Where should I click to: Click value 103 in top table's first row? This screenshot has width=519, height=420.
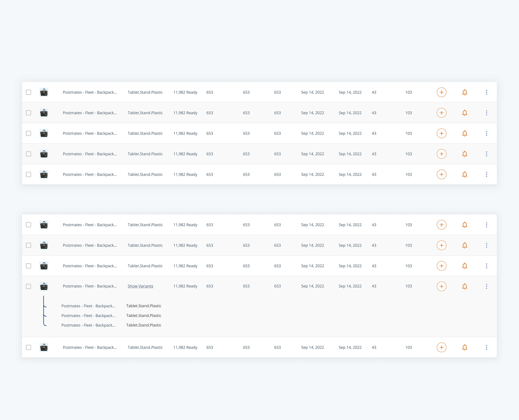point(409,92)
